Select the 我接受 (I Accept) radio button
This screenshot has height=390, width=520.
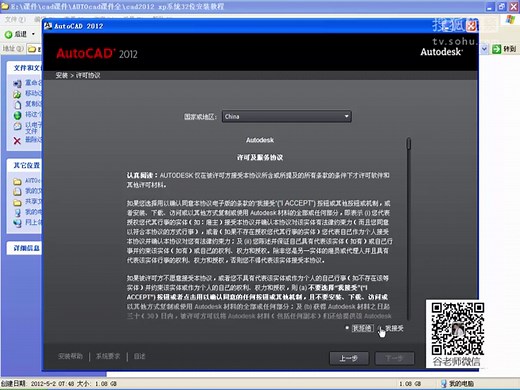tap(380, 328)
